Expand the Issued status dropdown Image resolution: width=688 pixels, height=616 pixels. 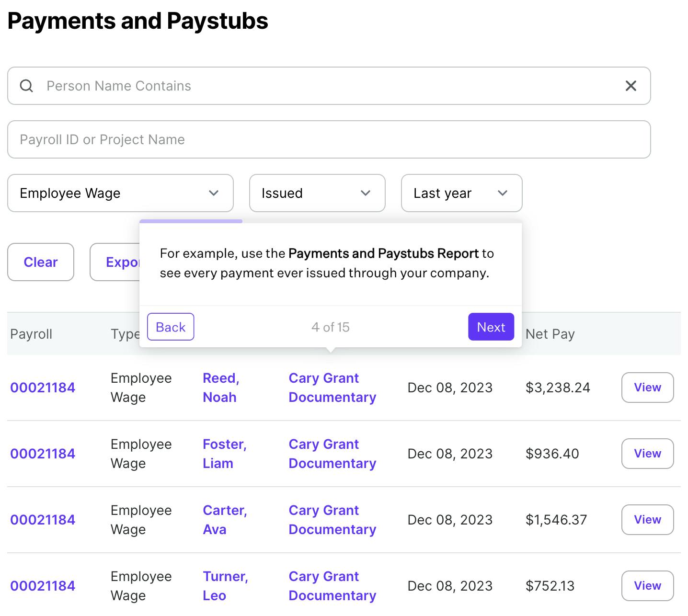click(x=317, y=193)
